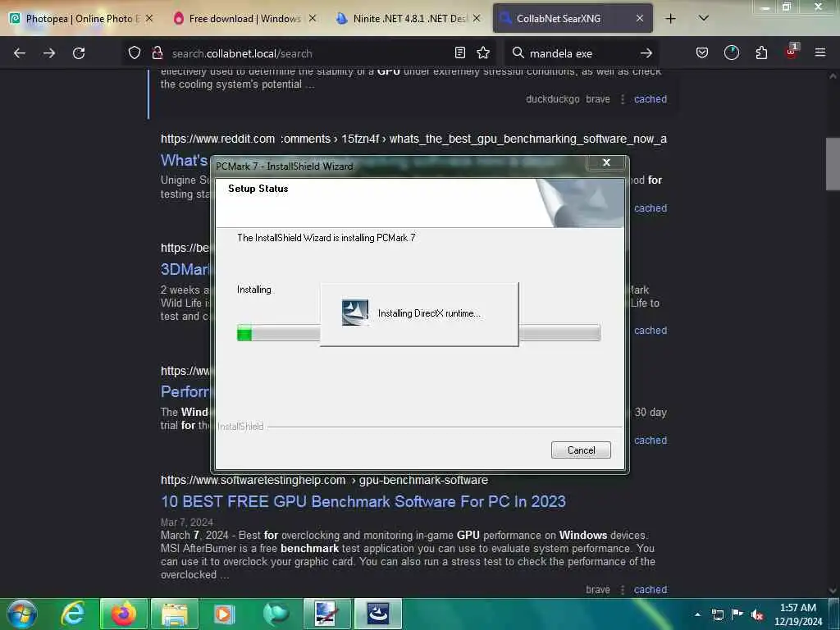The height and width of the screenshot is (630, 840).
Task: Close the Ninite tab
Action: pyautogui.click(x=477, y=18)
